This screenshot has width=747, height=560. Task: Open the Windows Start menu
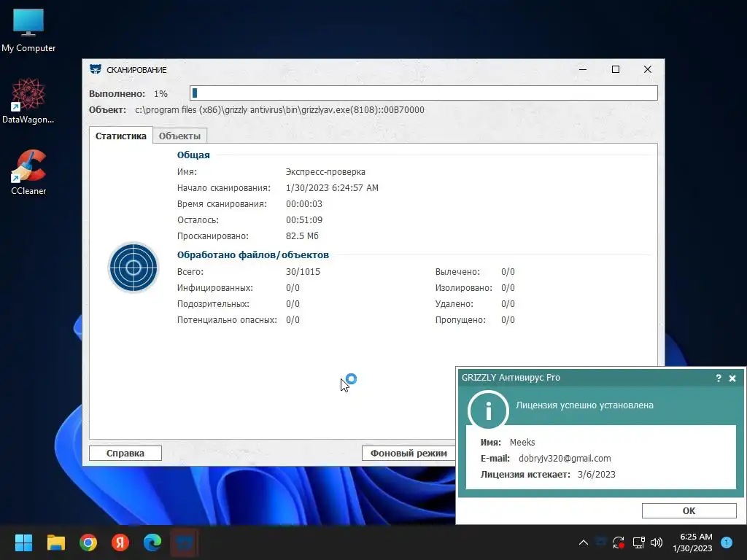[x=23, y=542]
